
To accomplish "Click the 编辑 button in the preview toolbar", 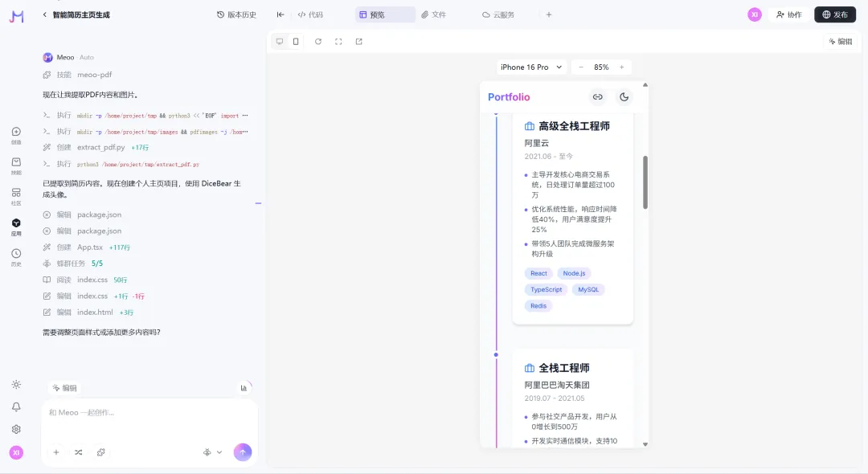I will click(841, 42).
